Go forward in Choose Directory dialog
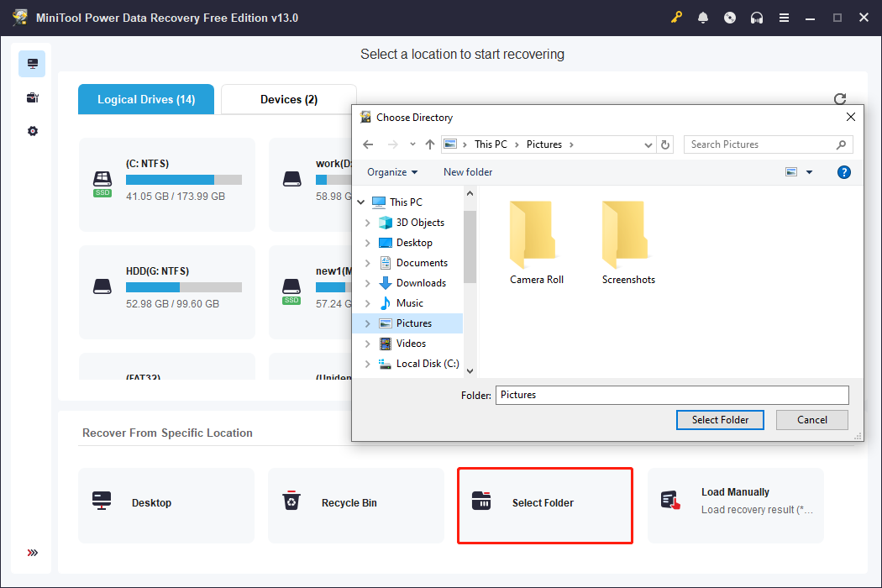This screenshot has height=588, width=882. click(x=392, y=144)
